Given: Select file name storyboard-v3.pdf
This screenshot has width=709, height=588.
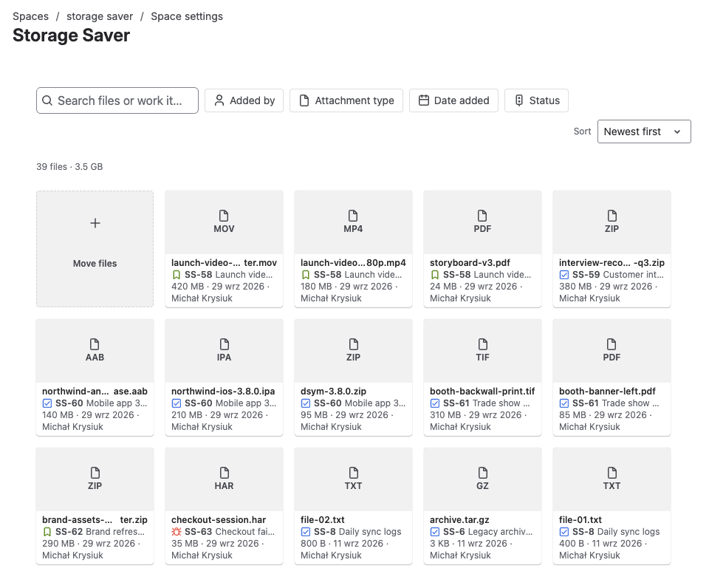Looking at the screenshot, I should 470,263.
